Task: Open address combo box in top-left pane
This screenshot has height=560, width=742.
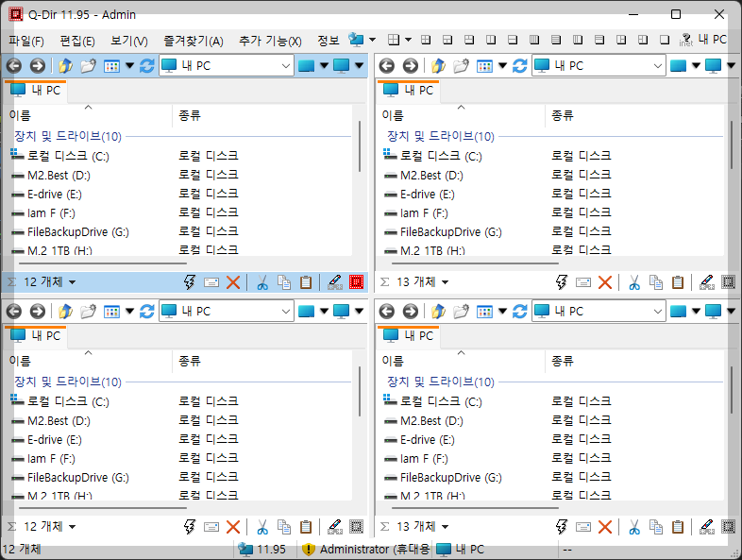Action: 227,65
